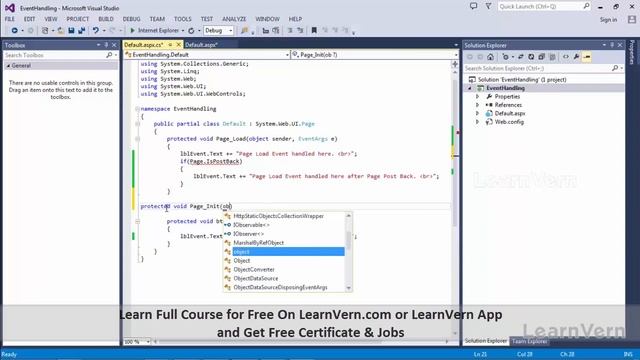Close the Default.aspx.cs tab

click(178, 45)
